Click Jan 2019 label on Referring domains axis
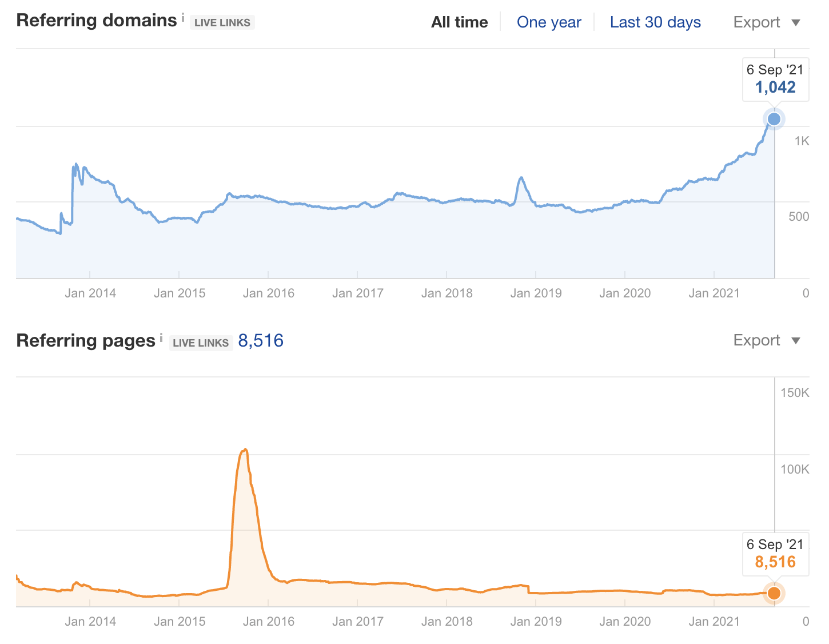This screenshot has height=644, width=829. click(536, 293)
